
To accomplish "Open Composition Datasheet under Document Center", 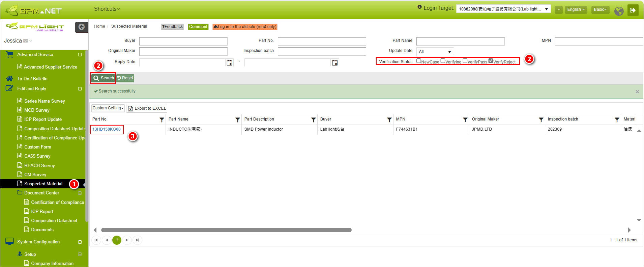I will click(x=54, y=220).
